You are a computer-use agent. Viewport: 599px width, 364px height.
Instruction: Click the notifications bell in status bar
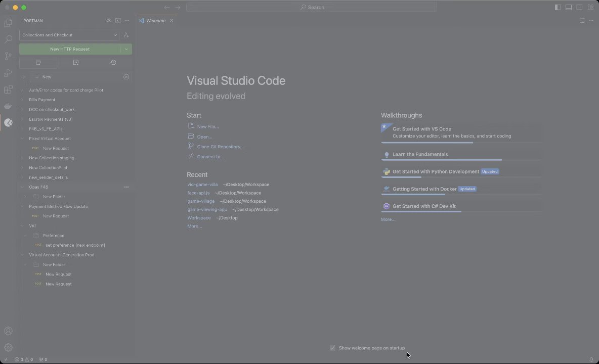tap(591, 359)
